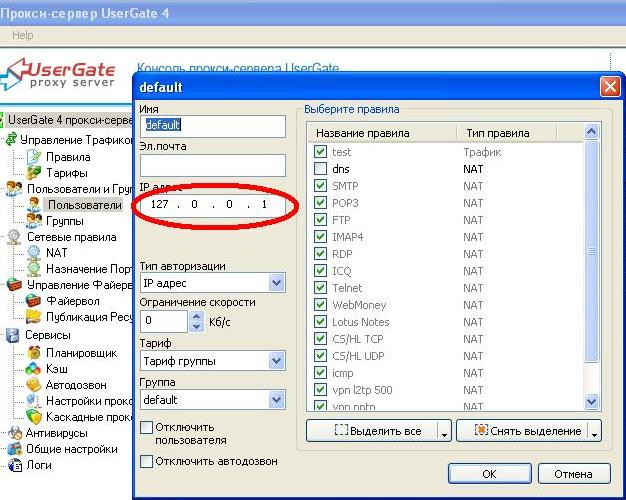Select Файервол in the tree
The image size is (626, 500).
[73, 301]
